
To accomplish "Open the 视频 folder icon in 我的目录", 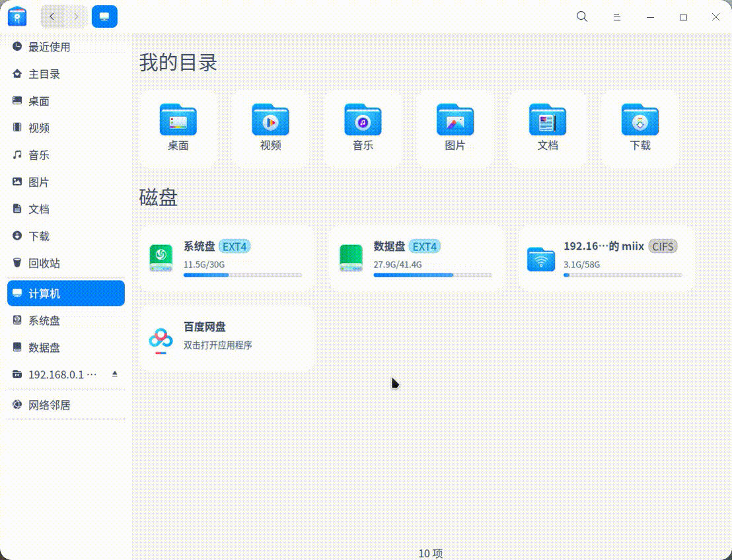I will click(x=270, y=121).
